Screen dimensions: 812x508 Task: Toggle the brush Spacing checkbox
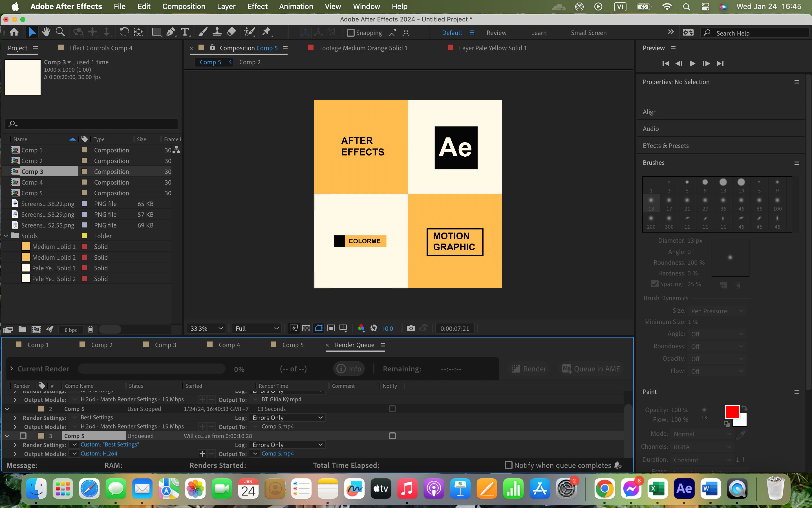pos(654,284)
